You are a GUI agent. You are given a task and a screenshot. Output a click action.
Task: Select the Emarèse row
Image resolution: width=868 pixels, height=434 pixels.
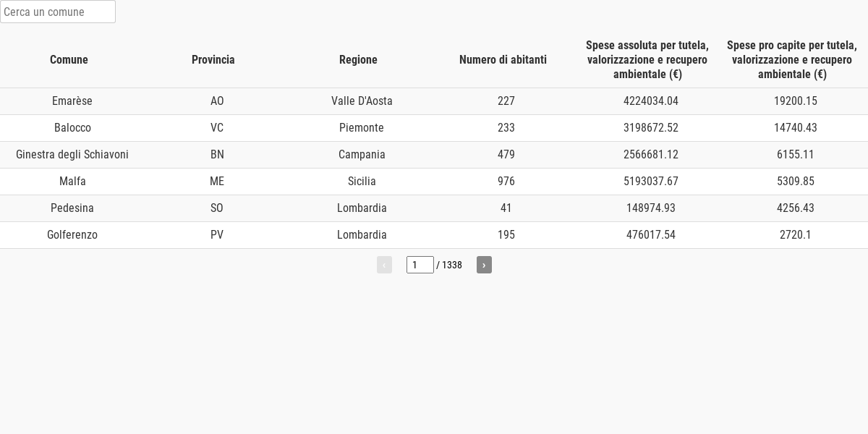click(x=434, y=101)
